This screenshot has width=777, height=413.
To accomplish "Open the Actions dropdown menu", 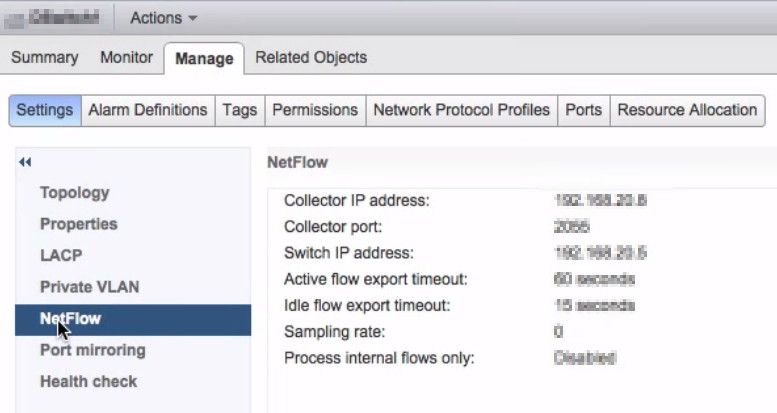I will tap(163, 17).
